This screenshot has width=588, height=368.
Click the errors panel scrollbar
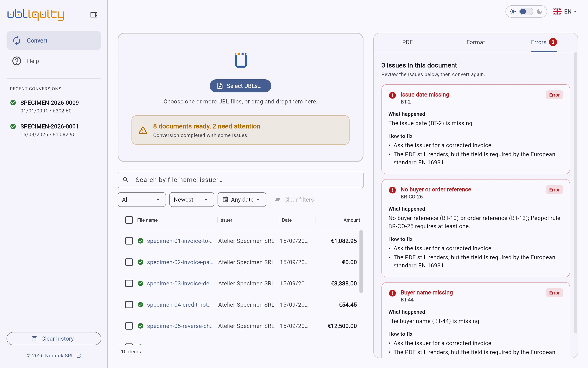(x=576, y=193)
